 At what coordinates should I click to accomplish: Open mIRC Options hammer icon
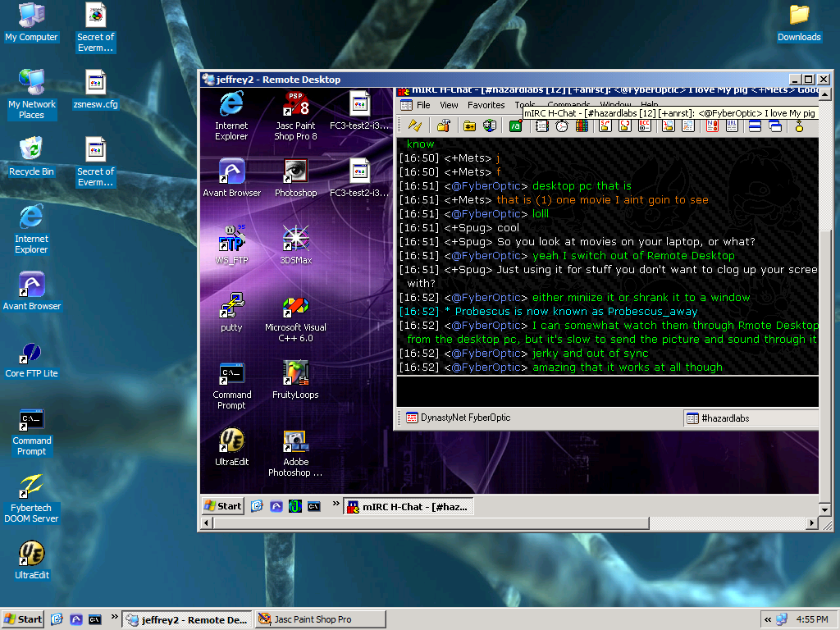pos(444,126)
